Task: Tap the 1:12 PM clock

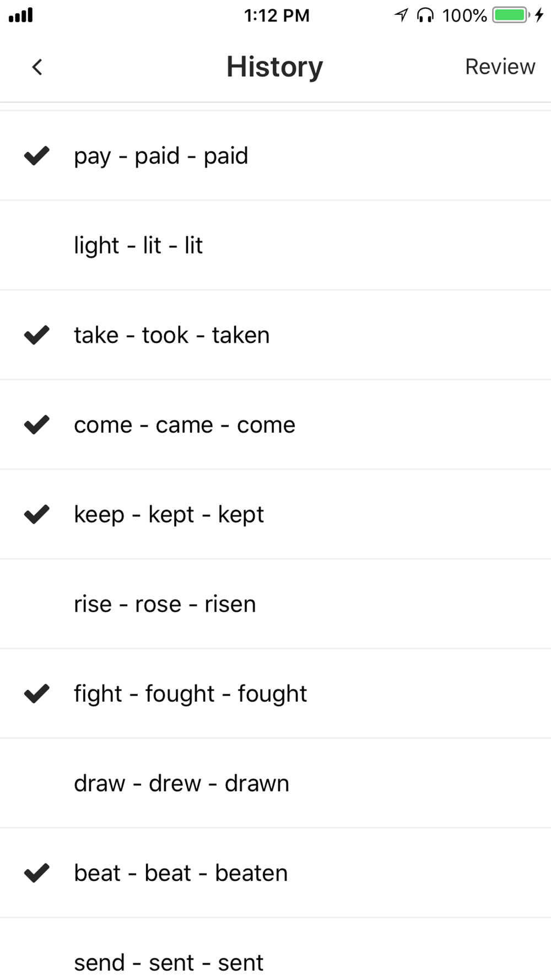Action: pos(277,15)
